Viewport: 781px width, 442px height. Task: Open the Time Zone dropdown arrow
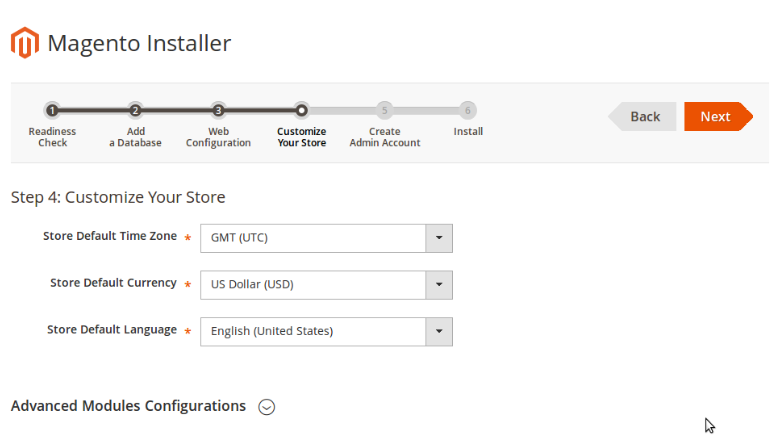(439, 238)
